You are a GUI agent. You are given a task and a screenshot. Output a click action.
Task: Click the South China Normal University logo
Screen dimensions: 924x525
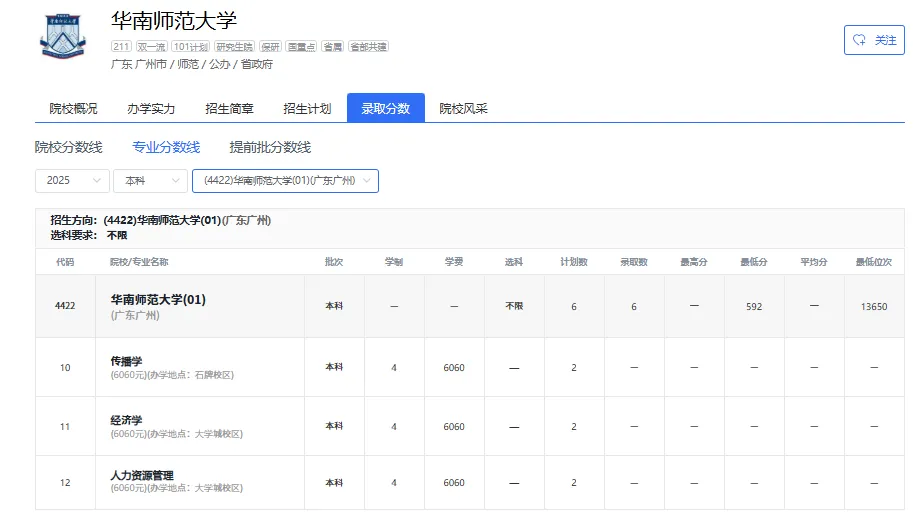(63, 37)
